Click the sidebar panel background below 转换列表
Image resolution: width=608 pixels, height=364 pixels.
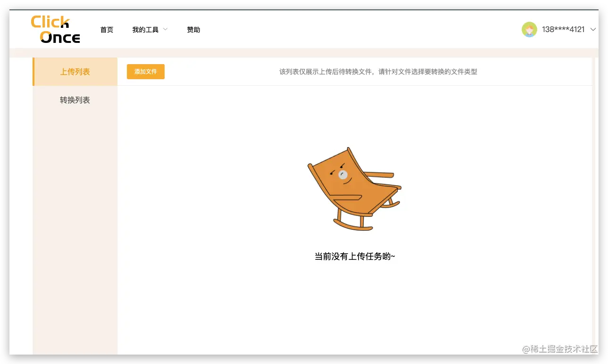click(x=75, y=212)
